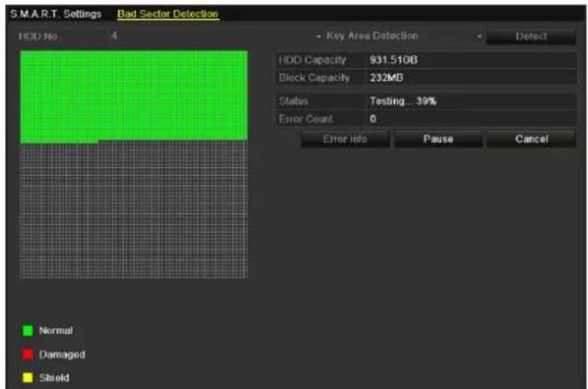Click the Normal legend label
Screen dimensions: 588x389
click(x=56, y=331)
